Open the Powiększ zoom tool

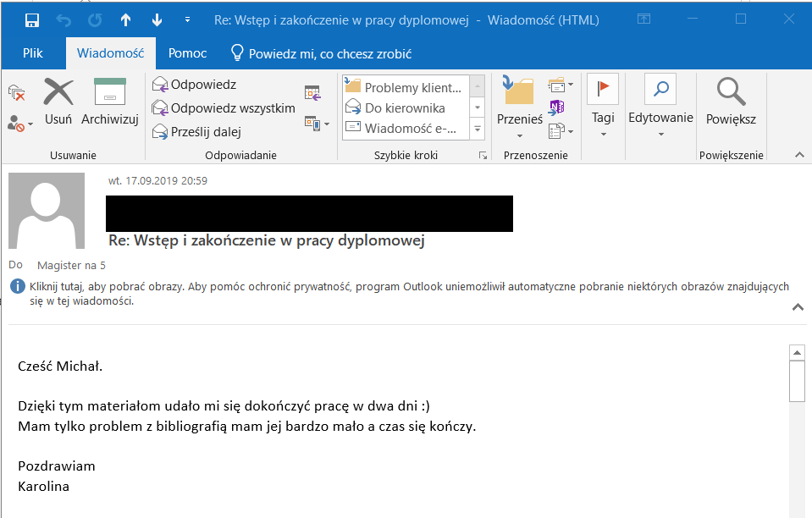click(x=731, y=101)
